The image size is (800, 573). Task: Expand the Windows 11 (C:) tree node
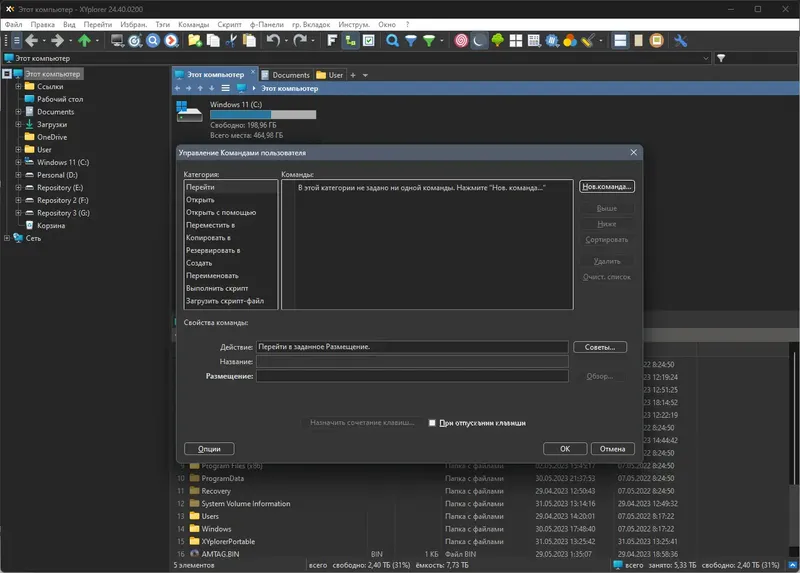click(x=18, y=162)
